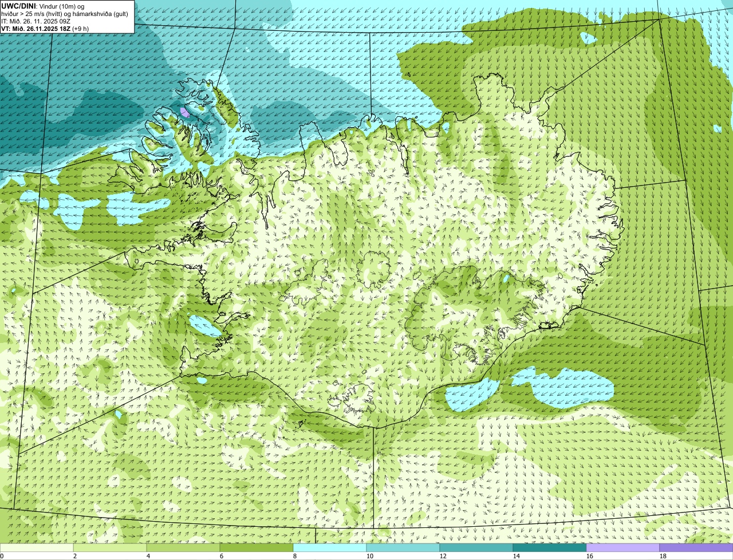This screenshot has height=560, width=733.
Task: Click the 6–8 m/s dark green legend swatch
Action: point(257,548)
